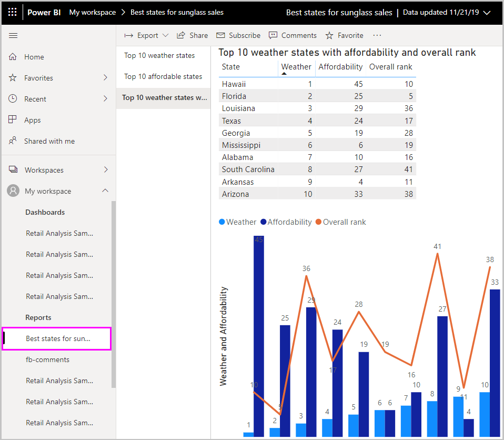The height and width of the screenshot is (440, 504).
Task: Click the Subscribe button label
Action: pos(245,35)
